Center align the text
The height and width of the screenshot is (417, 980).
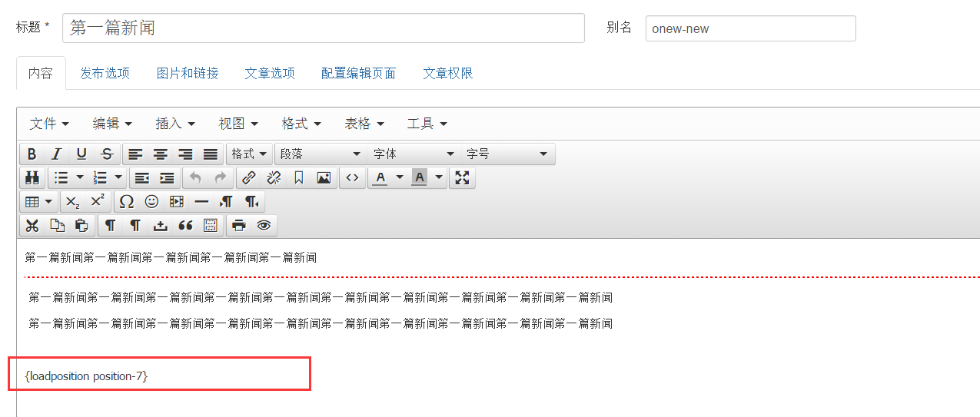click(x=160, y=154)
